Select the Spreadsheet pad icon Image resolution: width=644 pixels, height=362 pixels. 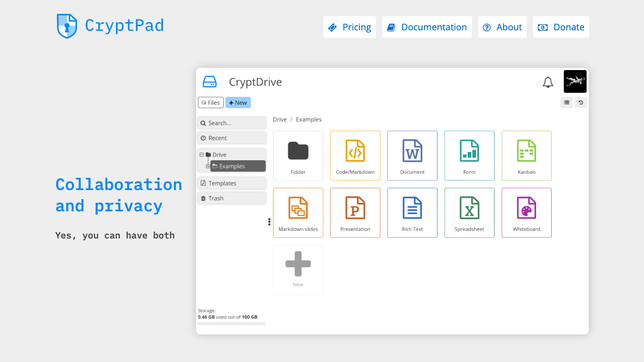469,213
